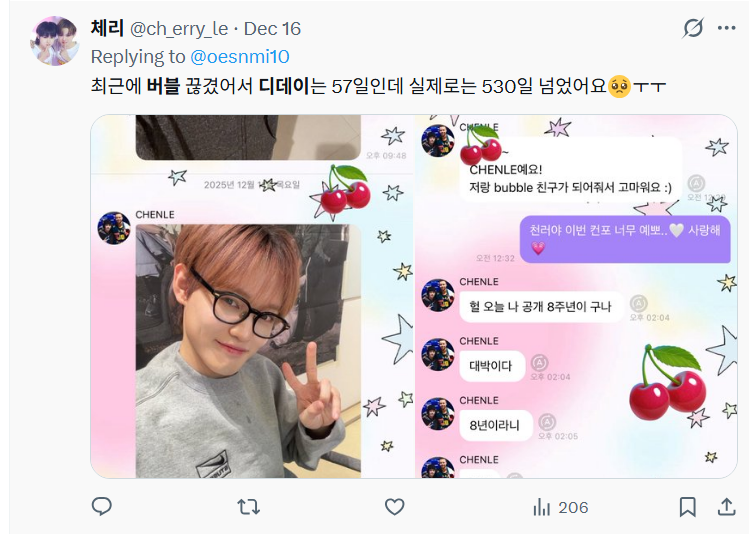
Task: Click CHENLE's avatar beside the selfie
Action: point(114,228)
